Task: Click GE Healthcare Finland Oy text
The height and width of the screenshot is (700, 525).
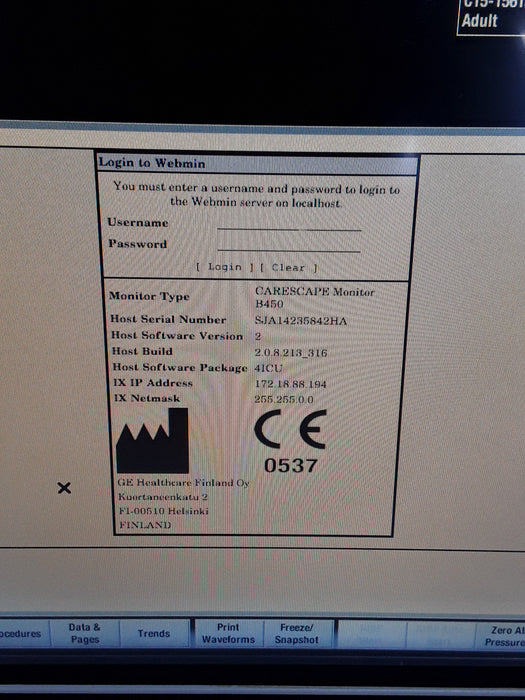Action: click(183, 483)
